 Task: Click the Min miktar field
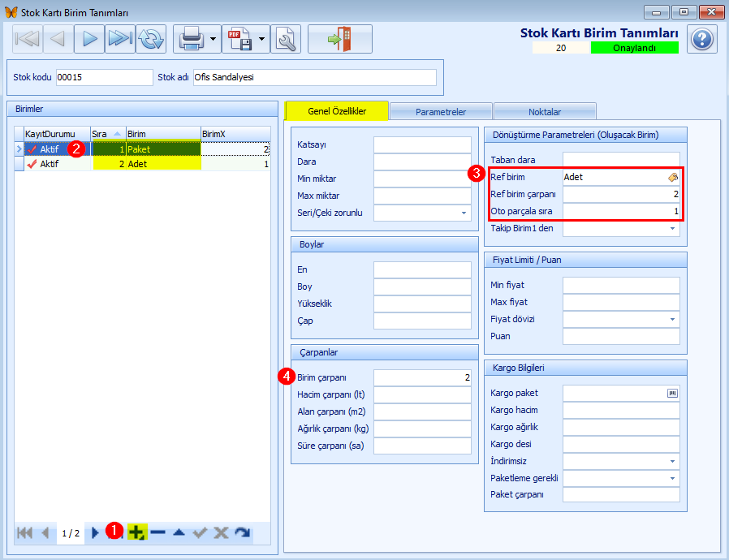(422, 179)
